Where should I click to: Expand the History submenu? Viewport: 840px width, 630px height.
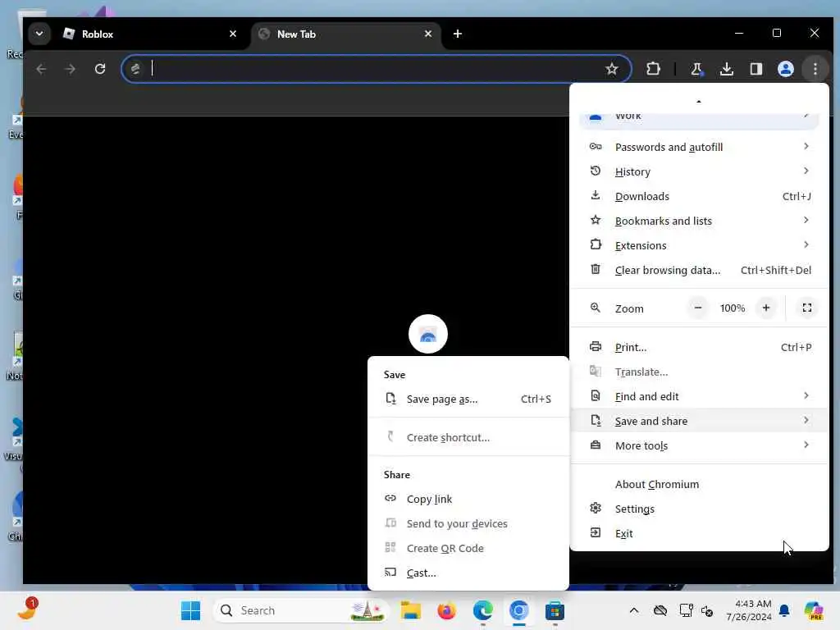point(700,171)
